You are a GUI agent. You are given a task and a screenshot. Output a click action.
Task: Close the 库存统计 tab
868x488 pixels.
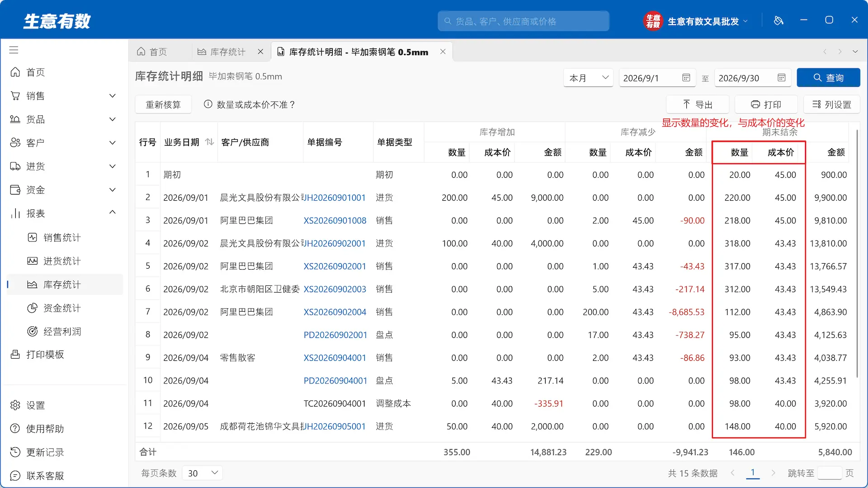(x=260, y=52)
